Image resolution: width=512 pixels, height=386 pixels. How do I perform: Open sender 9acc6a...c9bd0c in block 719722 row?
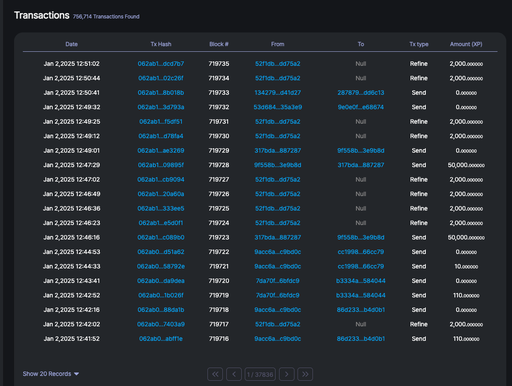click(x=278, y=252)
